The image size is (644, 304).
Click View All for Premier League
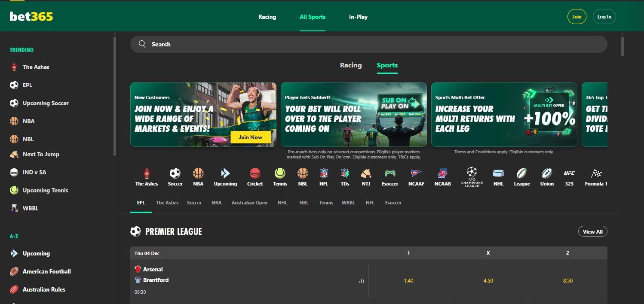(x=592, y=231)
